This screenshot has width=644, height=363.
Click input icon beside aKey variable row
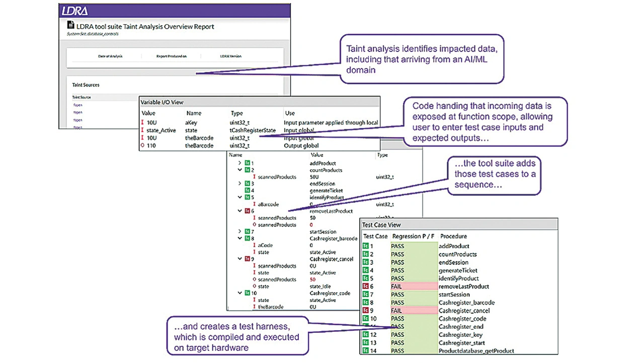tap(143, 123)
